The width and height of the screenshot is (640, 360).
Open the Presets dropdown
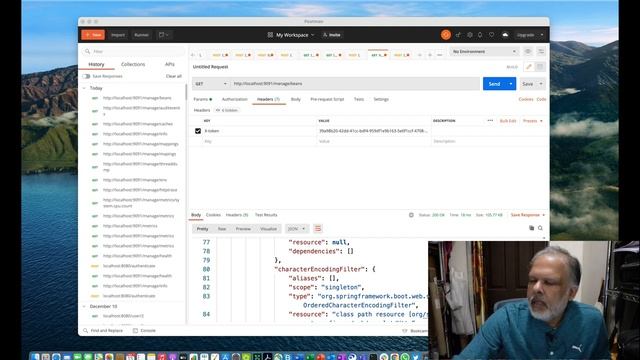click(533, 121)
